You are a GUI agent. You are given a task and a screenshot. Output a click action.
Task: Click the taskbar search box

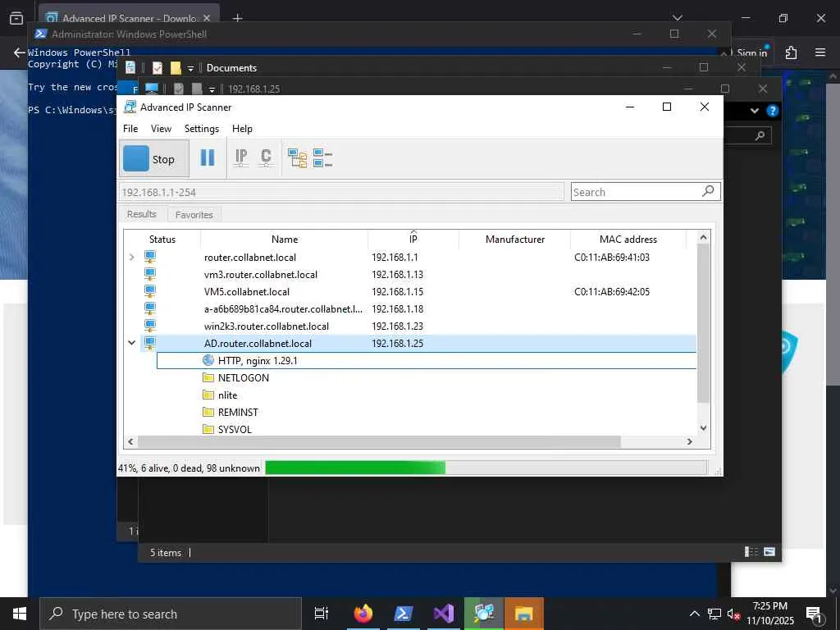(x=171, y=614)
